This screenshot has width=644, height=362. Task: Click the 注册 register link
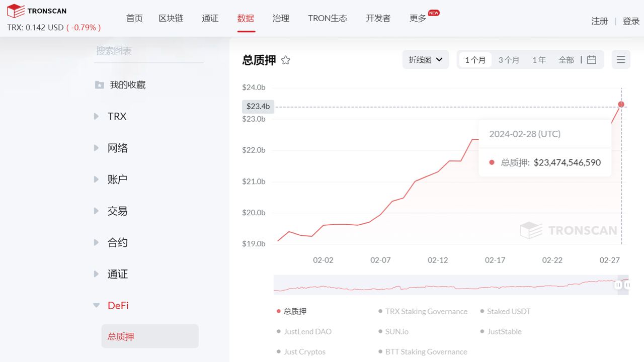point(599,21)
